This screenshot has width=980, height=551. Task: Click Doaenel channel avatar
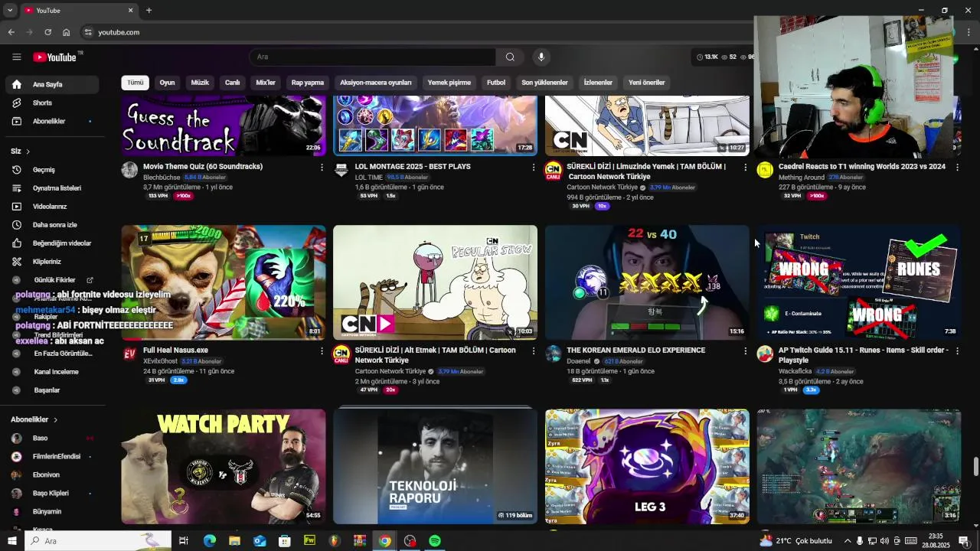click(554, 354)
